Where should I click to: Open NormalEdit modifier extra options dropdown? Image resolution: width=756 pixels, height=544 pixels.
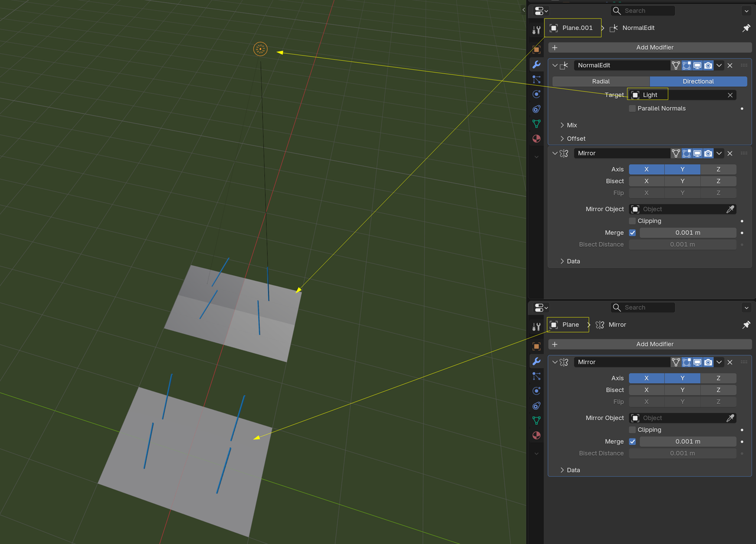(x=719, y=66)
